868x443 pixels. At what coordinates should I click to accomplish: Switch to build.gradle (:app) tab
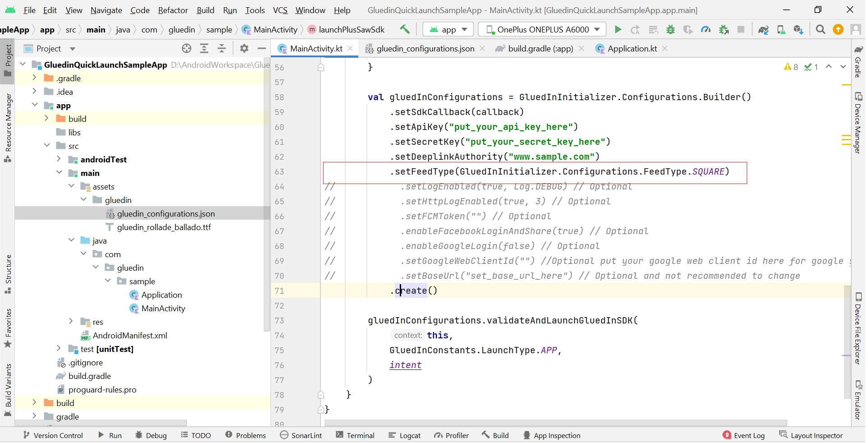tap(540, 48)
